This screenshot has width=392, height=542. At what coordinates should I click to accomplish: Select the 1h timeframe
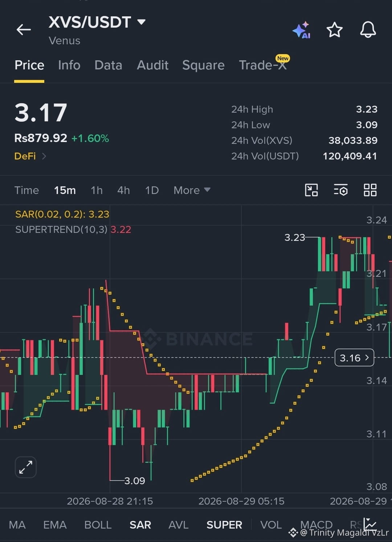coord(97,190)
